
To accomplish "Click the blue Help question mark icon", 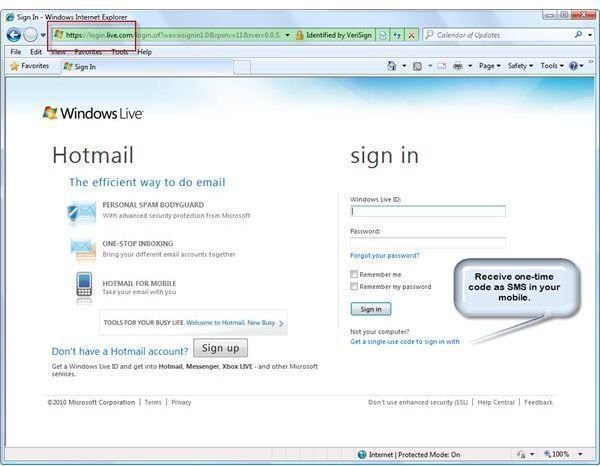I will (573, 66).
